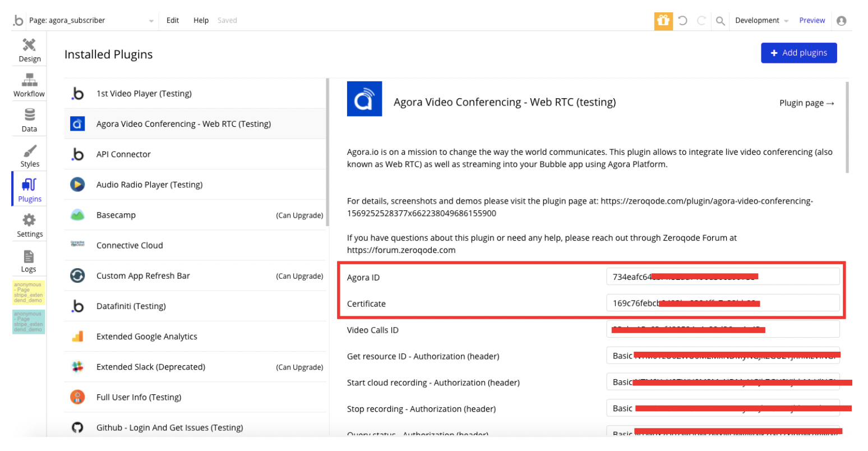Click the Custom App Refresh Bar icon
The width and height of the screenshot is (868, 451).
click(77, 276)
